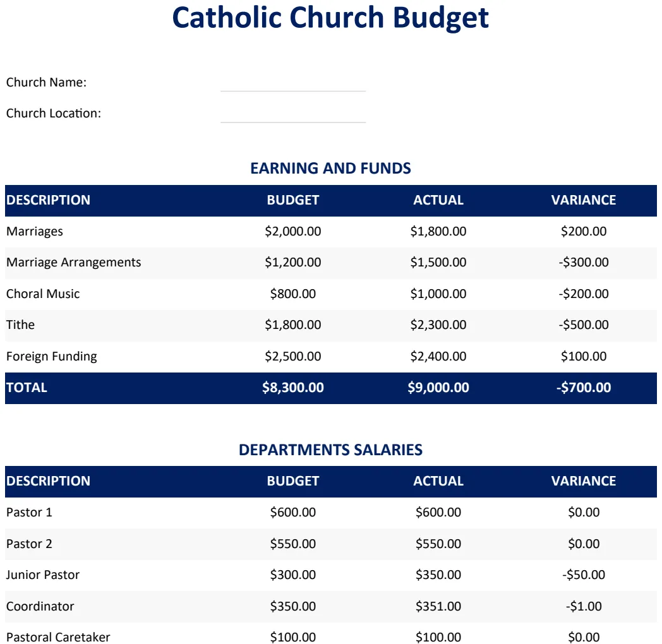This screenshot has height=644, width=662.
Task: Click Tithe actual value $2,300.00
Action: click(438, 325)
